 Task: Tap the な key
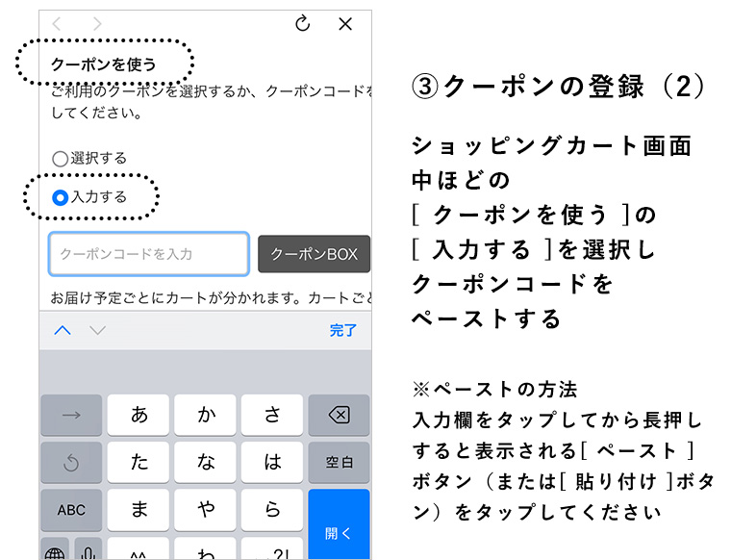(205, 462)
